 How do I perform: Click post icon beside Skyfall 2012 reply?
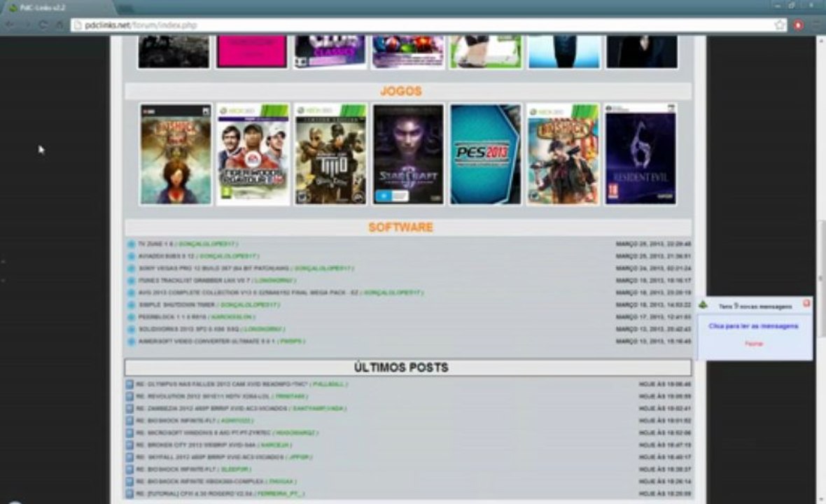[x=129, y=457]
